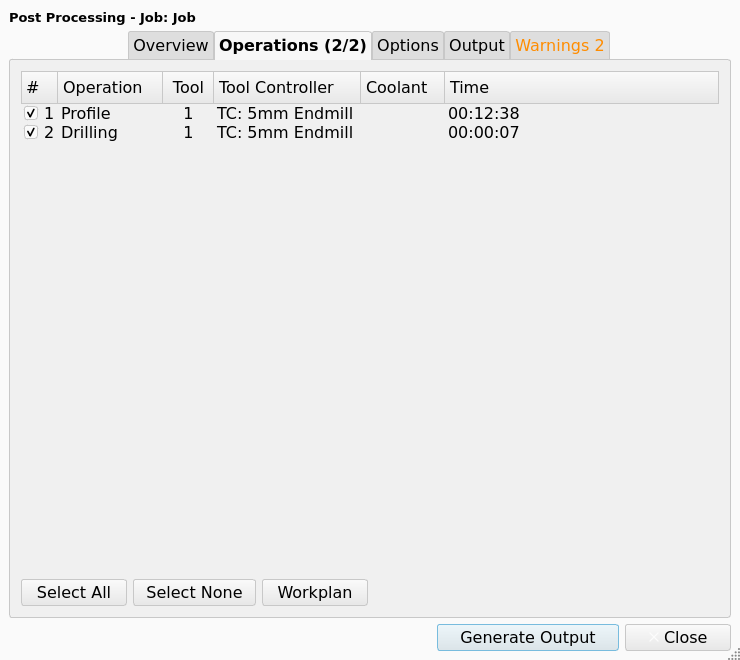Click TC: 5mm Endmill in Profile row

[x=285, y=113]
